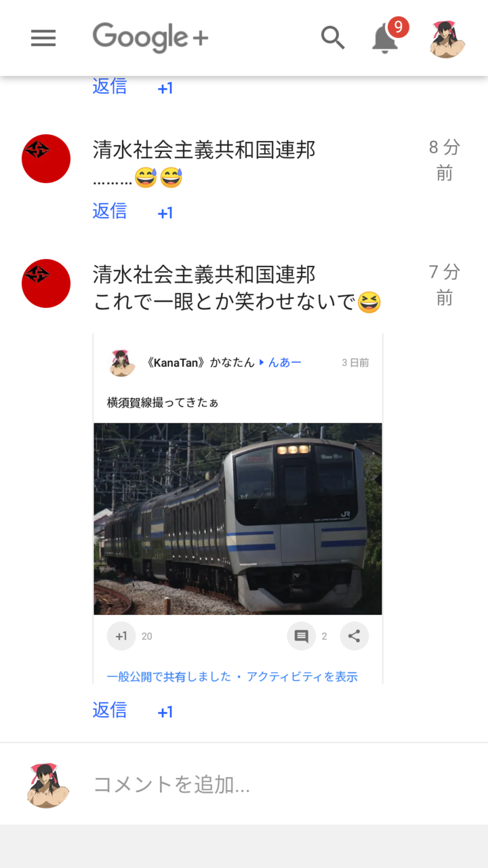
Task: Reply to the comment with shared post
Action: tap(110, 710)
